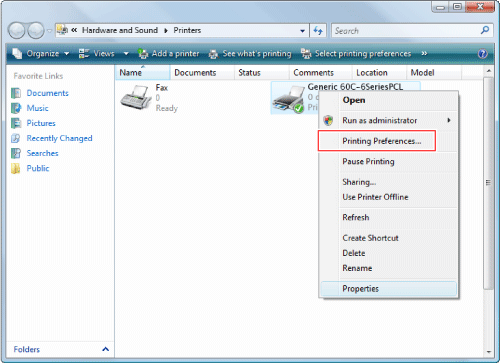The height and width of the screenshot is (363, 500).
Task: Expand the Views dropdown arrow
Action: tap(126, 54)
